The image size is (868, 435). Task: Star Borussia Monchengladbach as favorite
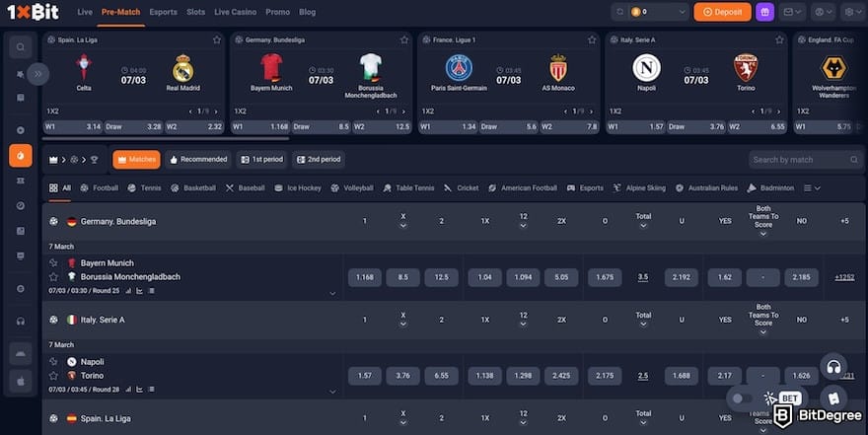click(x=53, y=277)
